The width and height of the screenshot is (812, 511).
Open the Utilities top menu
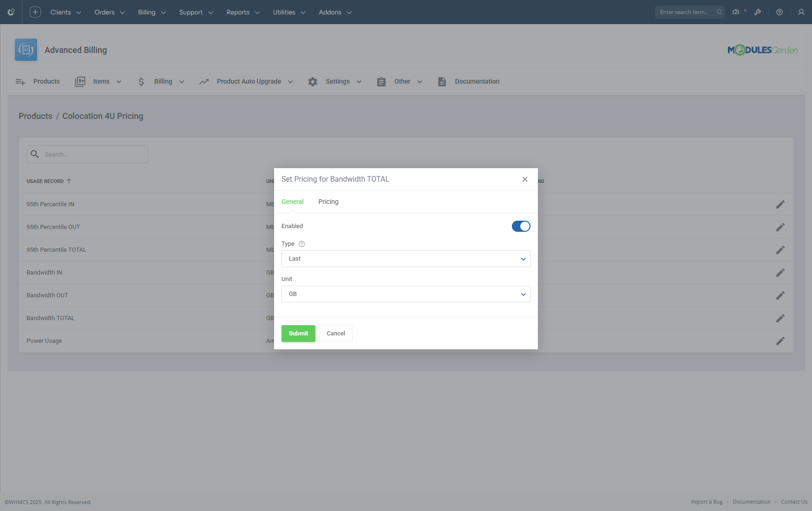pyautogui.click(x=289, y=12)
